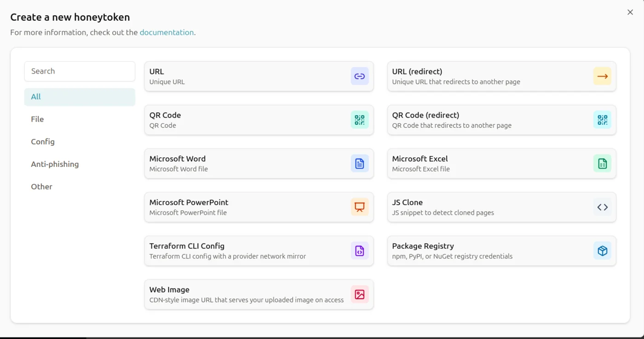The width and height of the screenshot is (644, 339).
Task: Select 'npm, PyPI, or NuGet registry credentials' text
Action: (x=452, y=256)
